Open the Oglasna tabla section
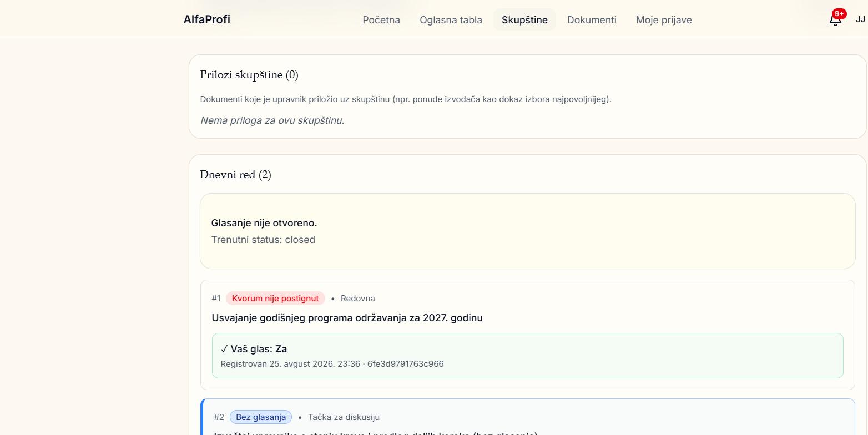868x435 pixels. click(x=451, y=20)
